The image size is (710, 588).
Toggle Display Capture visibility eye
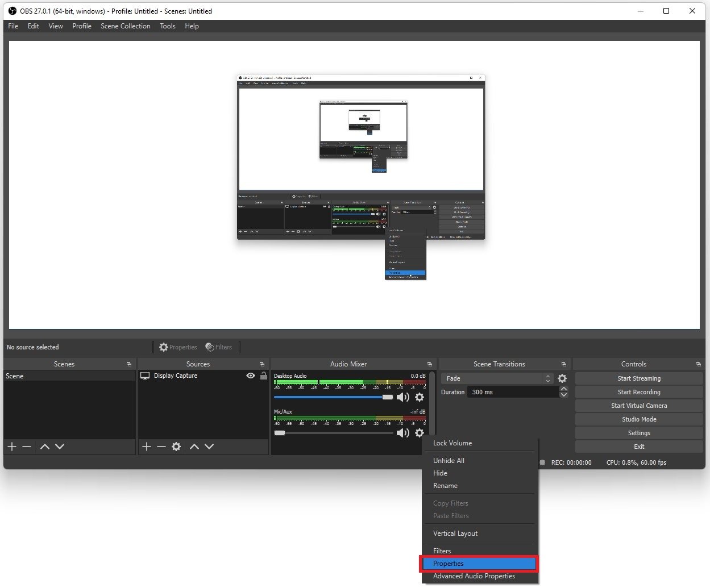pos(251,376)
